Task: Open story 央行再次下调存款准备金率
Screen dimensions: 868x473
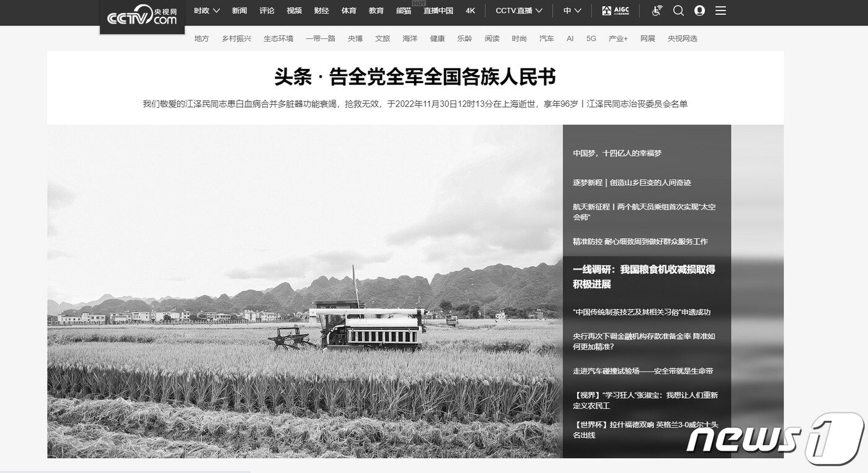Action: [644, 341]
